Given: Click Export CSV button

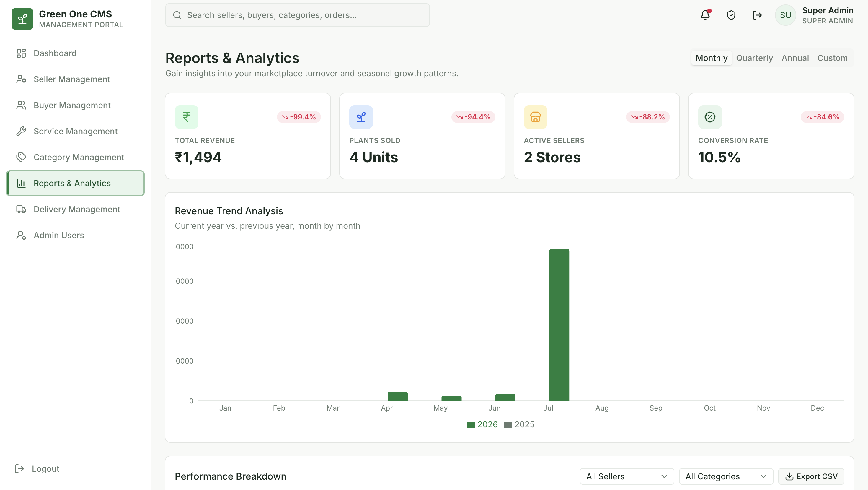Looking at the screenshot, I should click(811, 476).
